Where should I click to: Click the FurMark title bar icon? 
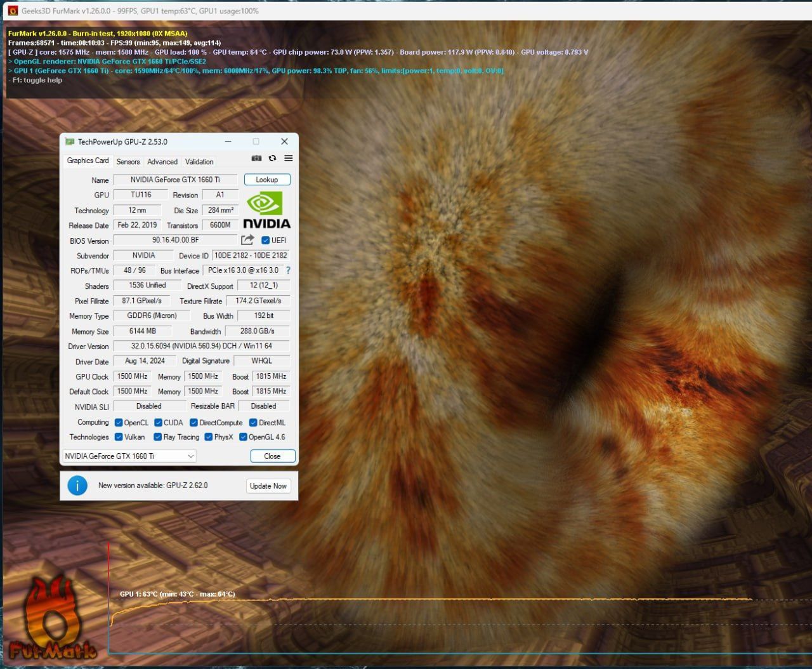coord(12,11)
